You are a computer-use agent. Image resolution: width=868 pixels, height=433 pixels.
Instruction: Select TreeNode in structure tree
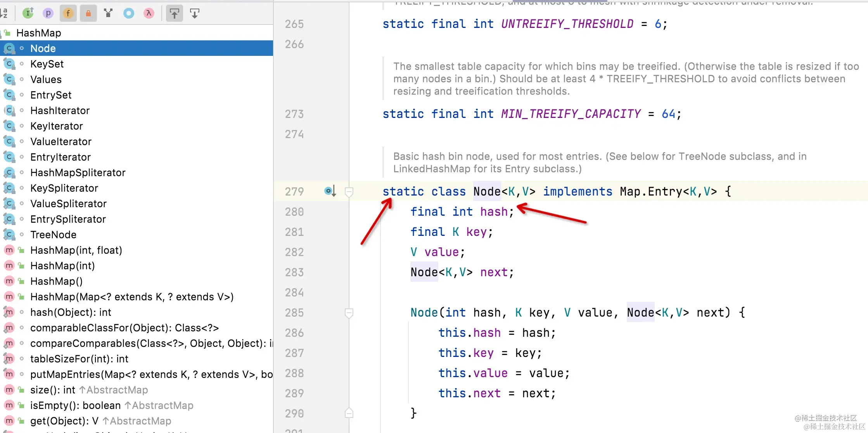[x=53, y=235]
